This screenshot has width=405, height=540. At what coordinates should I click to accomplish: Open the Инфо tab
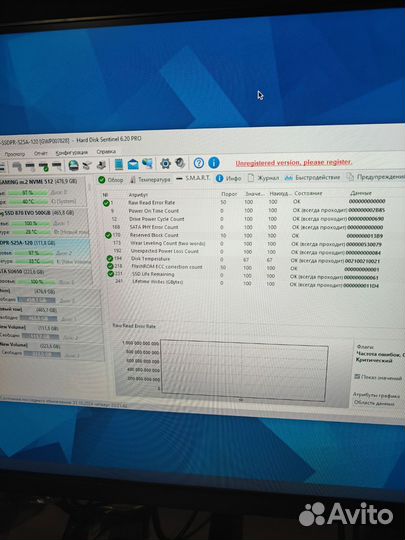[228, 178]
